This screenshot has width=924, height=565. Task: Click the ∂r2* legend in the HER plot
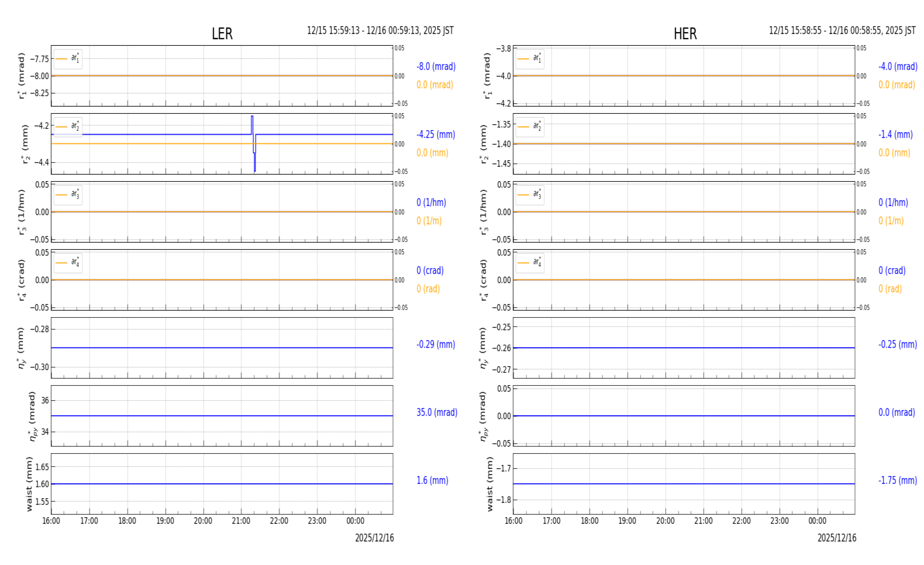pyautogui.click(x=530, y=127)
